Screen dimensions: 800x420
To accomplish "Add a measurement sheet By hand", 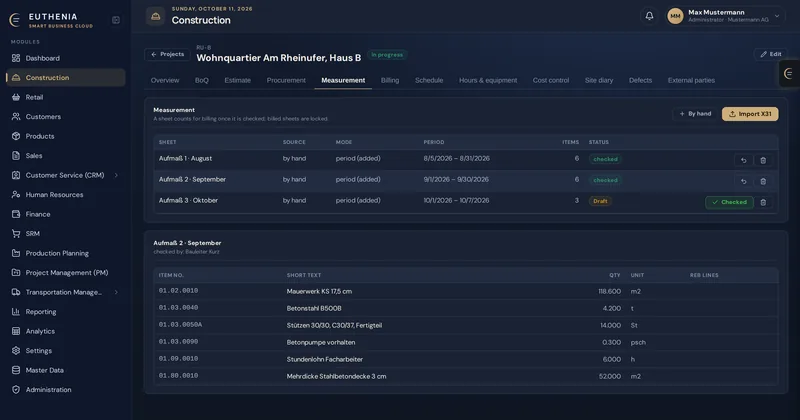I will tap(695, 114).
